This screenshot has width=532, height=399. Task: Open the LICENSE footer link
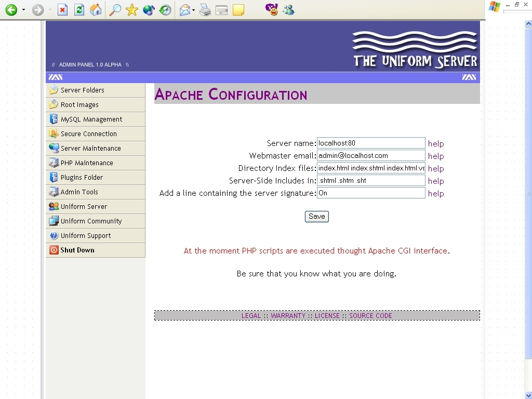pyautogui.click(x=327, y=316)
